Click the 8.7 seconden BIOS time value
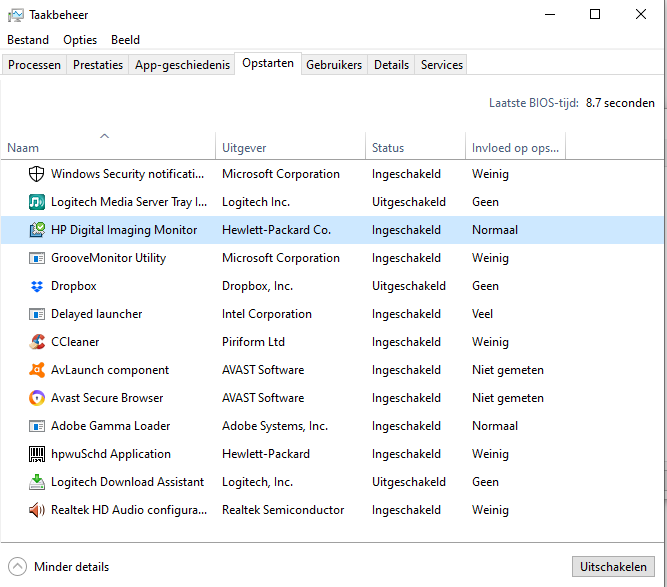 tap(620, 103)
